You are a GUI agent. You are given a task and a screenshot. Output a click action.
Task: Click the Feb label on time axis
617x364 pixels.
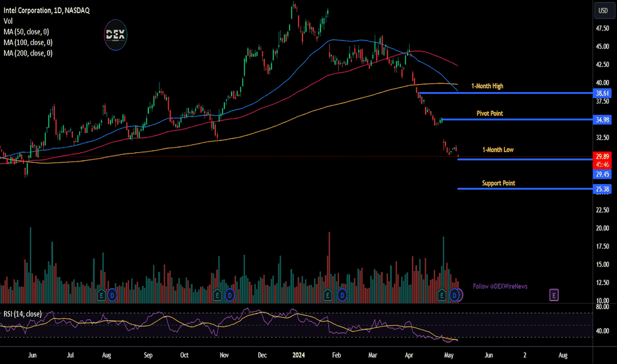pyautogui.click(x=336, y=355)
